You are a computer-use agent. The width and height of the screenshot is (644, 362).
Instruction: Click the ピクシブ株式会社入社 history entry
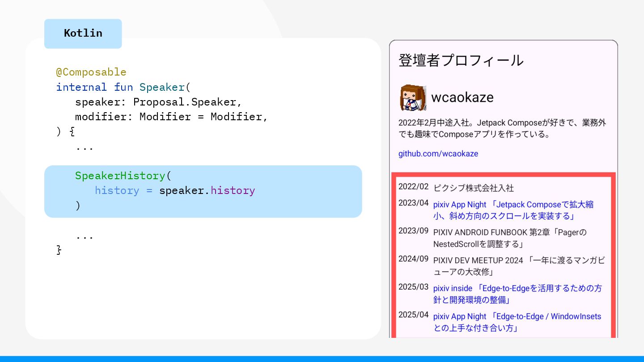[x=474, y=188]
